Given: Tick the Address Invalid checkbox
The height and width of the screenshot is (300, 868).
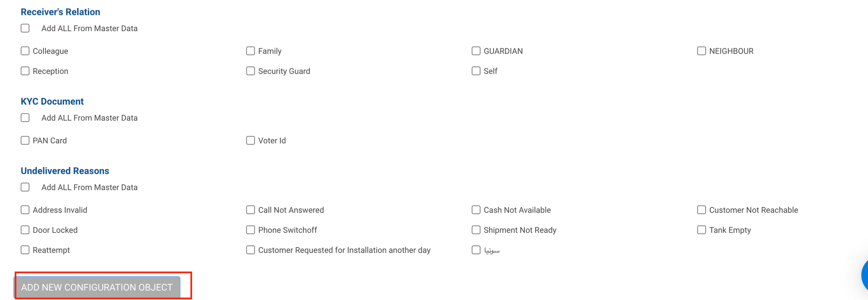Looking at the screenshot, I should pos(25,210).
